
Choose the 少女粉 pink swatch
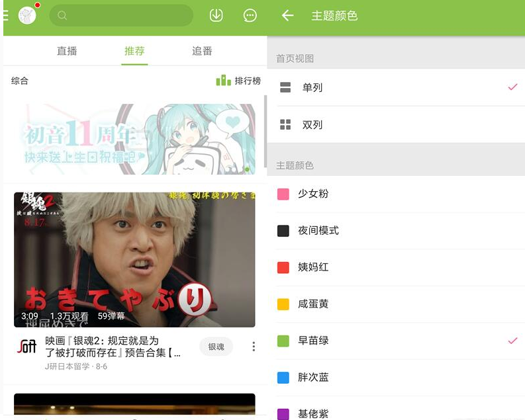(x=283, y=194)
